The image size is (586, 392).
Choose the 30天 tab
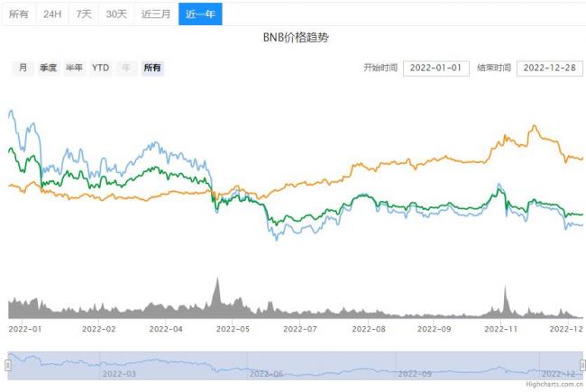(x=115, y=14)
